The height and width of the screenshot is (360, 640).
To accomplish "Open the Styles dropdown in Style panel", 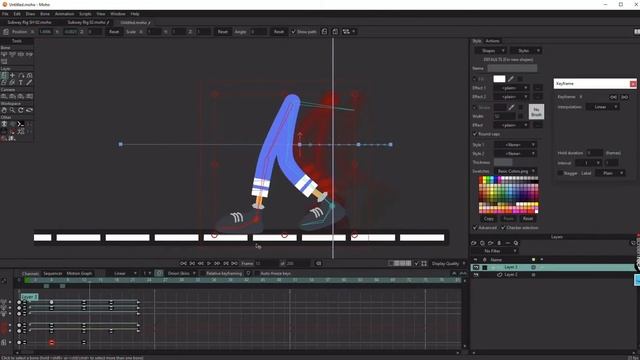I will pyautogui.click(x=526, y=51).
